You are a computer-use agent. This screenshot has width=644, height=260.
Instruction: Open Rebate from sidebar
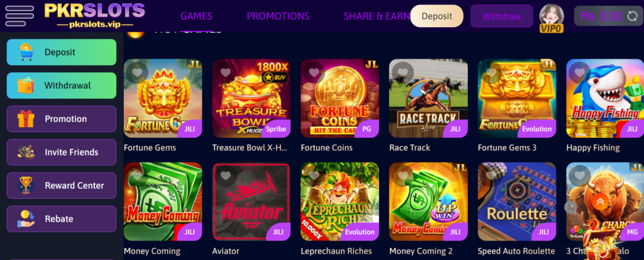(x=62, y=219)
